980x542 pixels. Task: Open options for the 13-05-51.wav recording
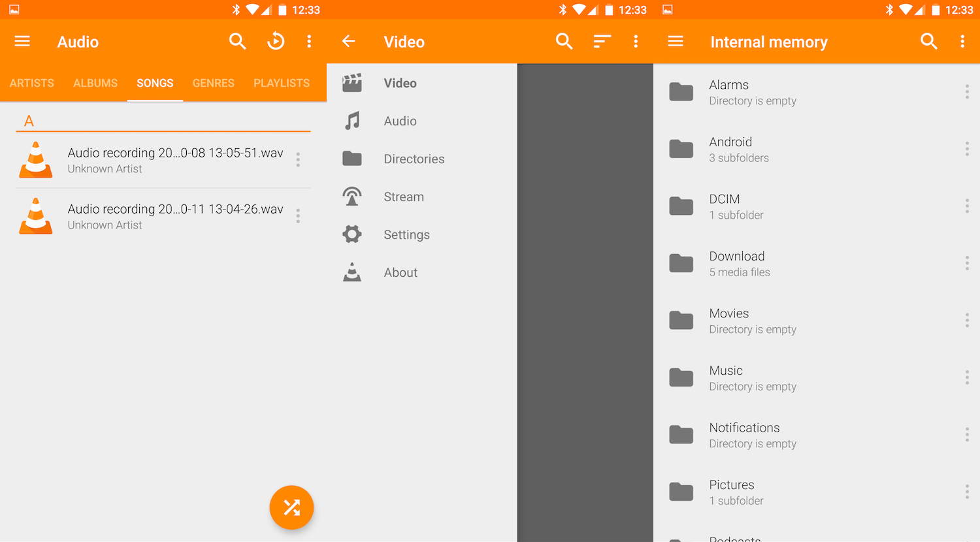pyautogui.click(x=298, y=160)
